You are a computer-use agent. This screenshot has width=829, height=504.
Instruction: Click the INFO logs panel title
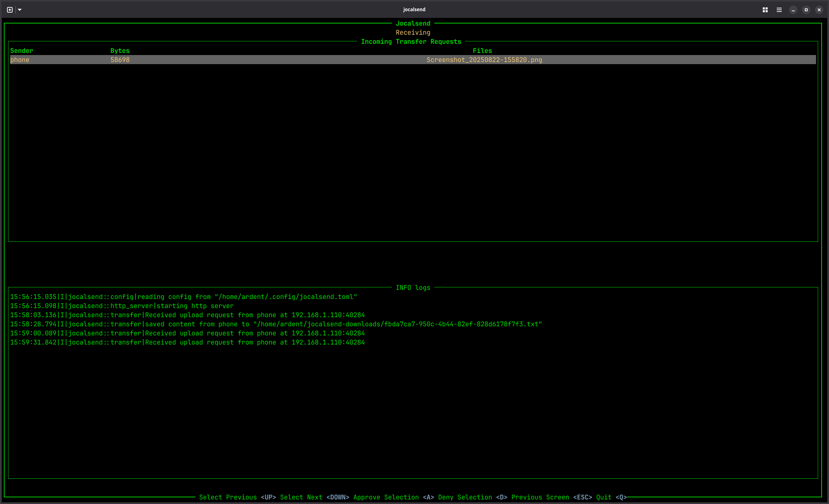pos(413,288)
